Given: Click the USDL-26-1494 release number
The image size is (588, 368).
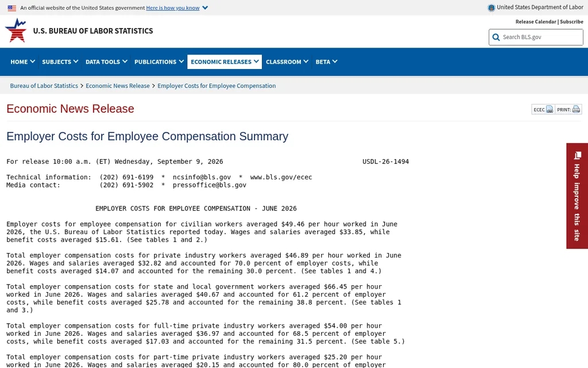Looking at the screenshot, I should pyautogui.click(x=385, y=162).
